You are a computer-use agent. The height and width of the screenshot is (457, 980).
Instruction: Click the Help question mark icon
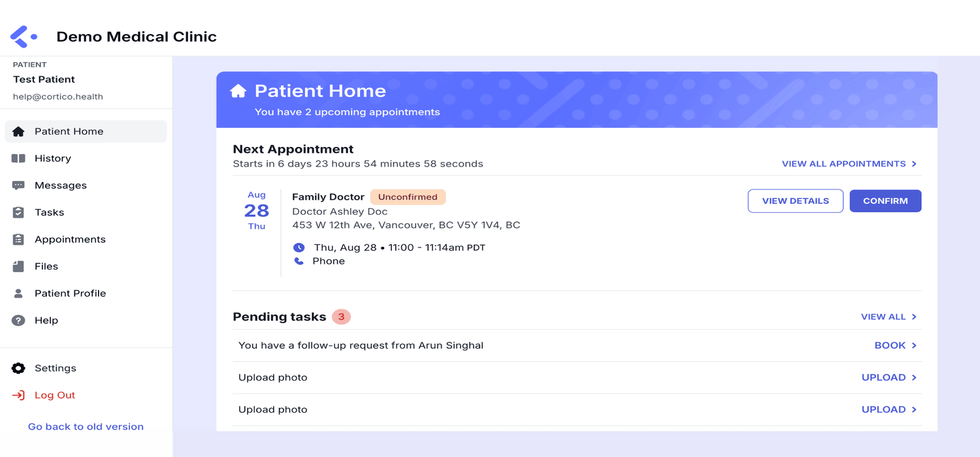pyautogui.click(x=18, y=321)
